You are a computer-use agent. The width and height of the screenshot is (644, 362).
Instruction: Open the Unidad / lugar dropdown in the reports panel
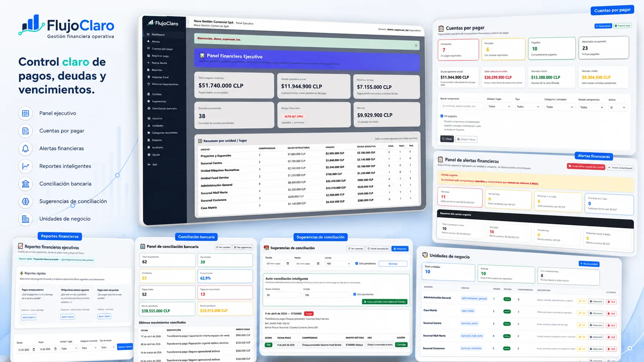pyautogui.click(x=69, y=348)
